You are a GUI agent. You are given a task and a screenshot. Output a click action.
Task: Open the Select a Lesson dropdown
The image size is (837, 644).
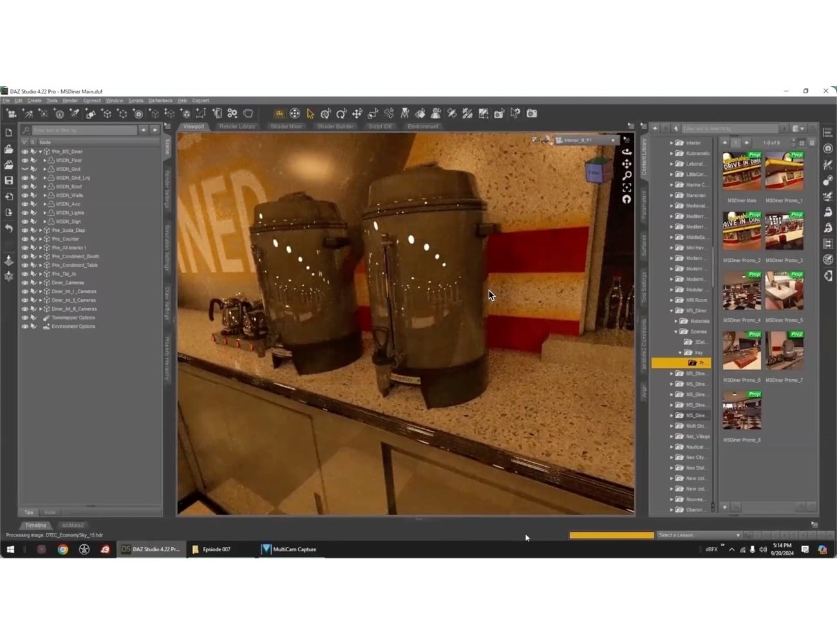click(x=699, y=535)
